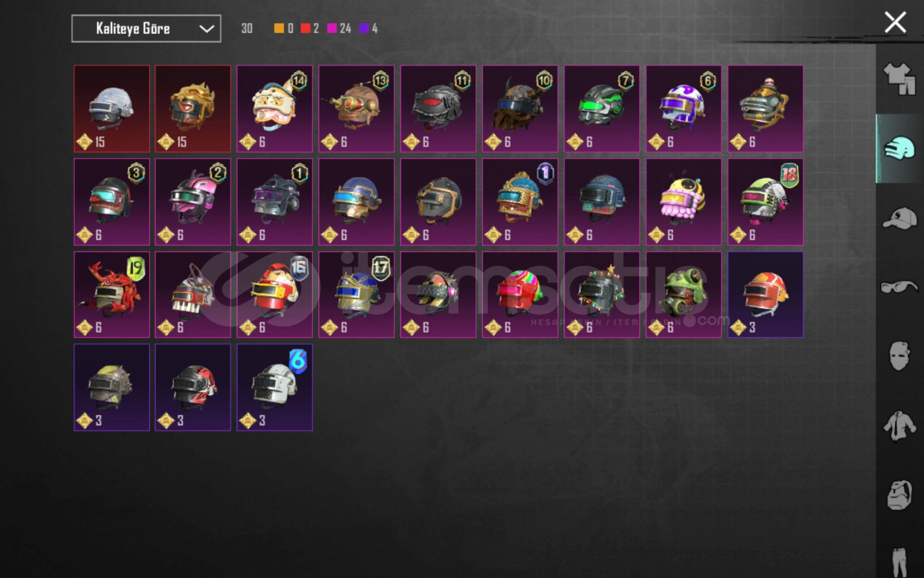Image resolution: width=924 pixels, height=578 pixels.
Task: Open the jacket category icon
Action: (x=899, y=426)
